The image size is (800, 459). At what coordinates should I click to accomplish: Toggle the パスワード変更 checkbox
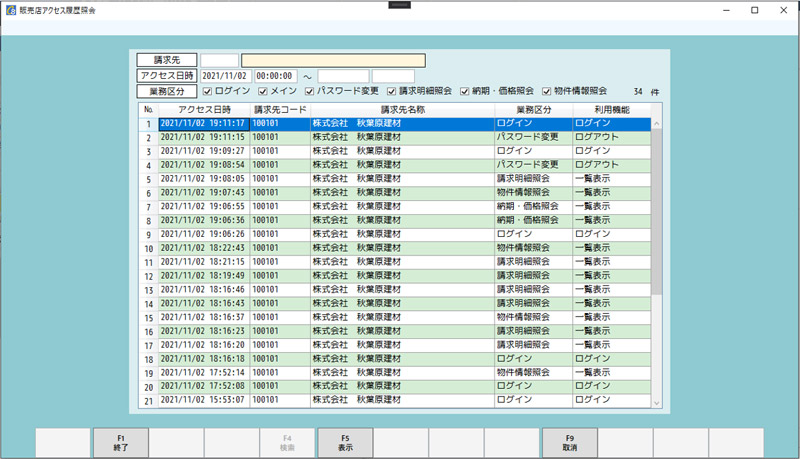(x=309, y=91)
